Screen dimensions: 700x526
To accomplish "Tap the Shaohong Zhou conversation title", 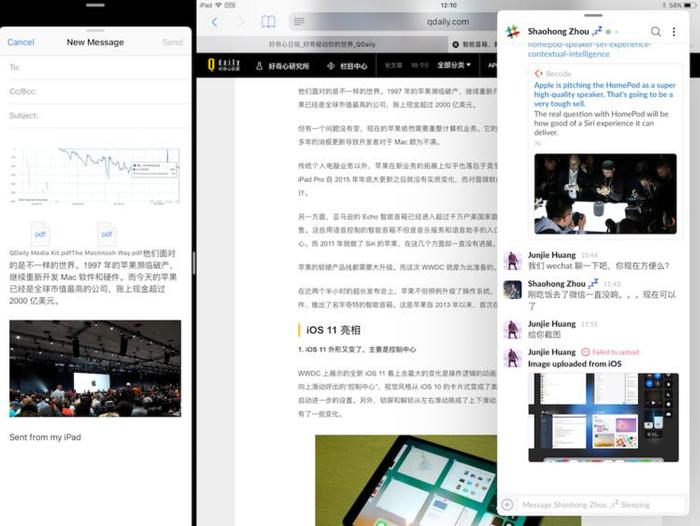I will pos(558,31).
